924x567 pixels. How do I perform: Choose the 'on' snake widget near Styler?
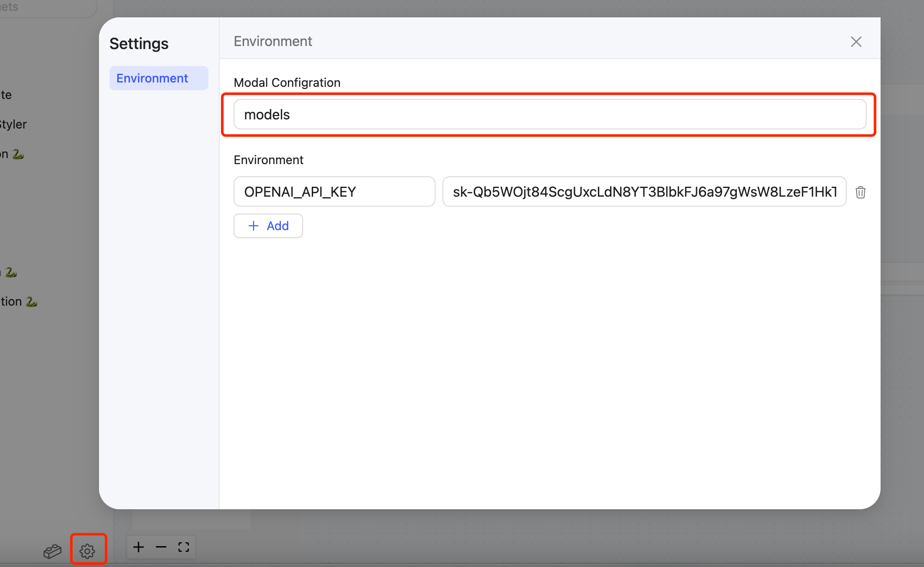click(11, 154)
